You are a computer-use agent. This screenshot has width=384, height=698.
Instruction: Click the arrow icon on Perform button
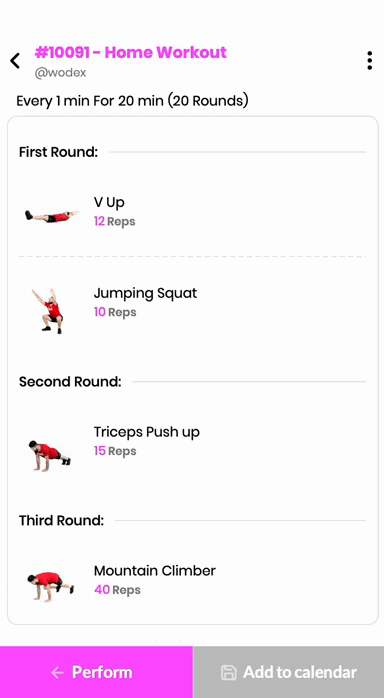click(x=57, y=672)
